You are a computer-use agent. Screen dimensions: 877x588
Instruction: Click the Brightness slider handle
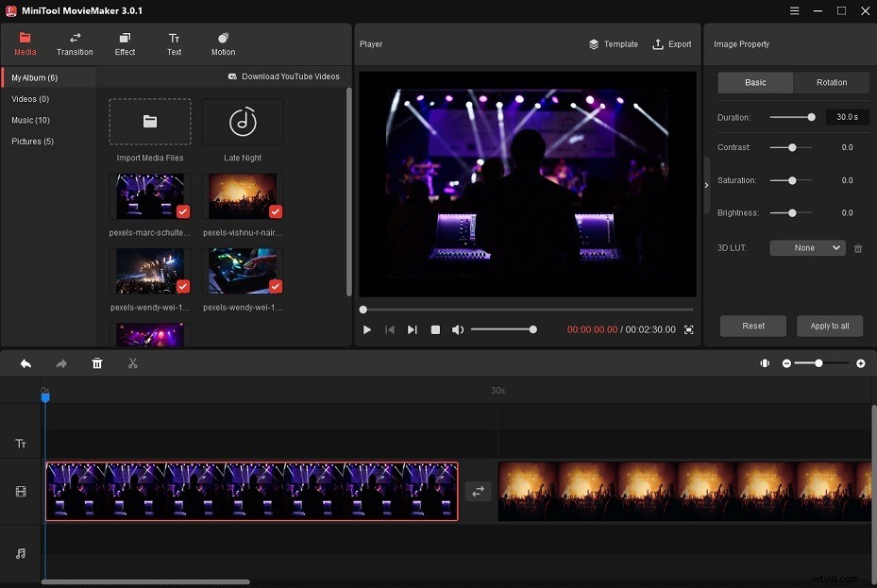tap(792, 213)
